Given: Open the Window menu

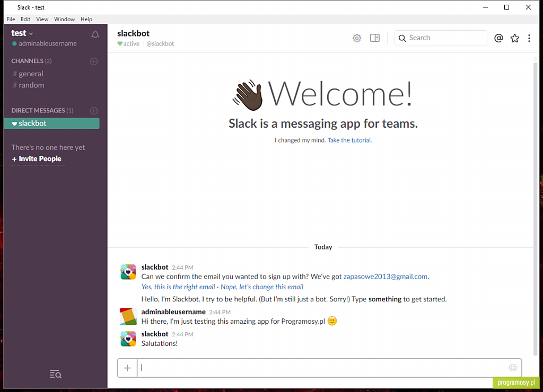Looking at the screenshot, I should pyautogui.click(x=64, y=20).
